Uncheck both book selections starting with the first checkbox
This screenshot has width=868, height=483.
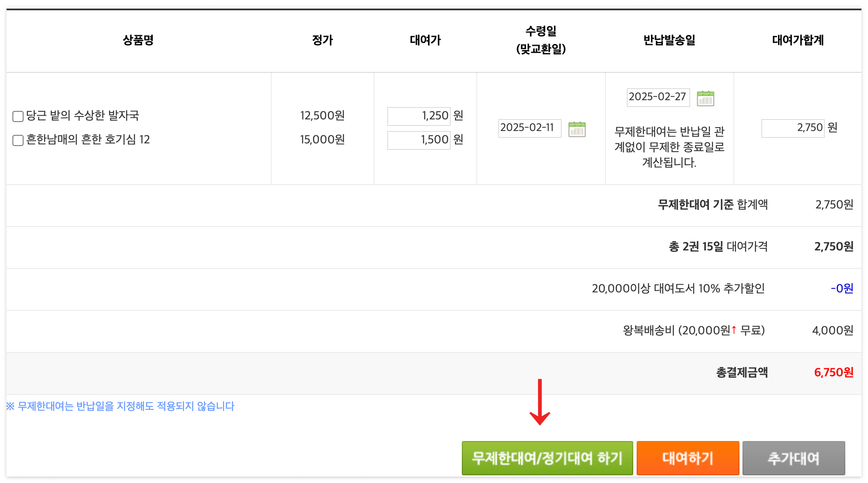click(17, 116)
